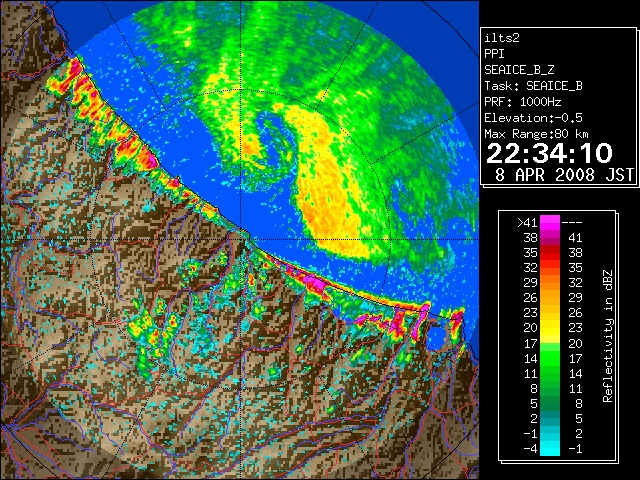The image size is (640, 480).
Task: Click the PRF: 1000Hz line
Action: (x=523, y=102)
